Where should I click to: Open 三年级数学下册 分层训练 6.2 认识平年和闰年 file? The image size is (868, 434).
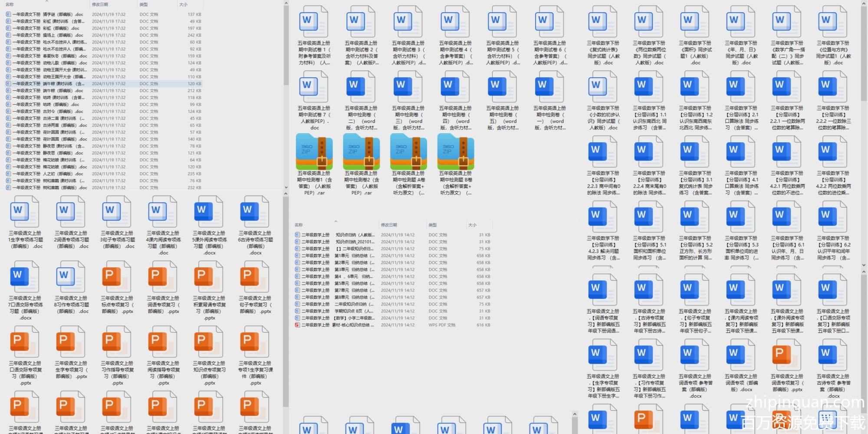(x=833, y=217)
